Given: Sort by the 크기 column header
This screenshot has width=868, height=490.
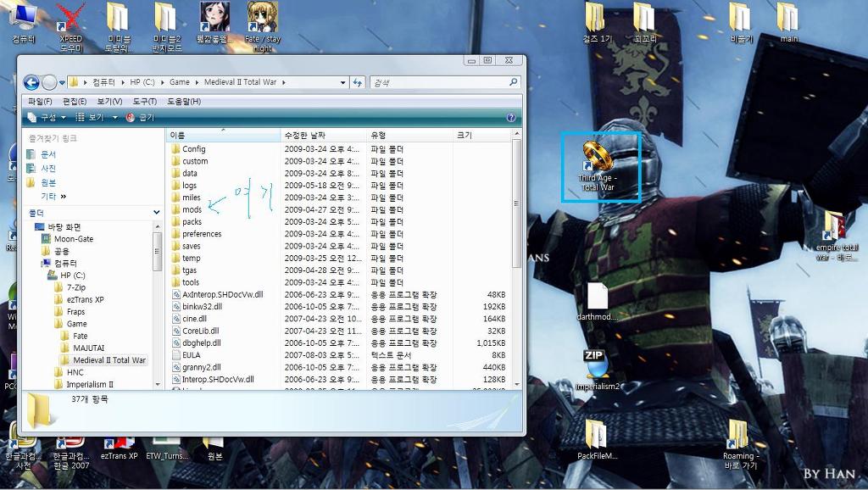Looking at the screenshot, I should [x=481, y=136].
